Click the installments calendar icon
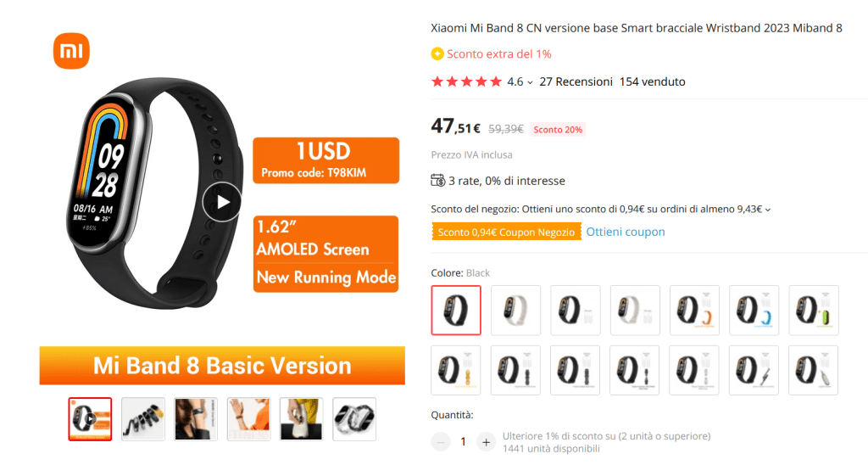The image size is (868, 465). (x=438, y=180)
